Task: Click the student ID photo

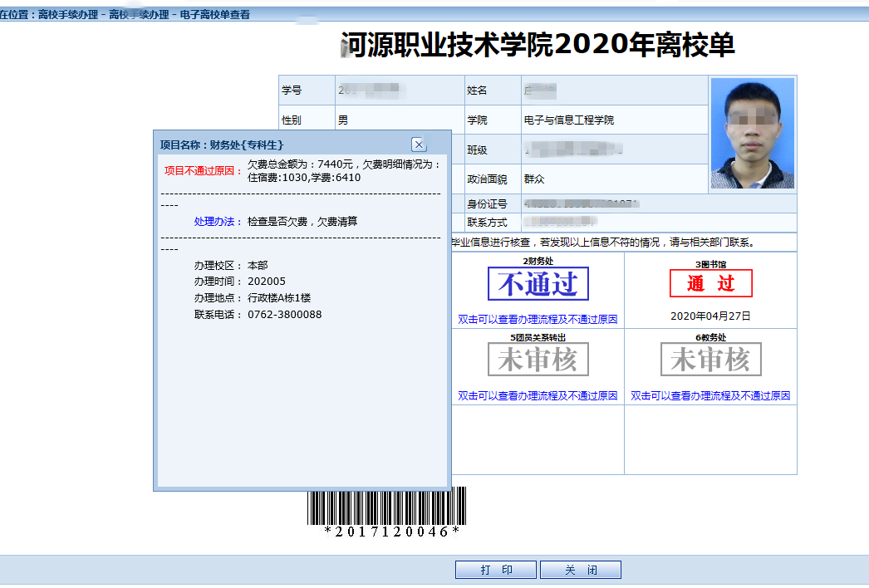Action: [753, 133]
